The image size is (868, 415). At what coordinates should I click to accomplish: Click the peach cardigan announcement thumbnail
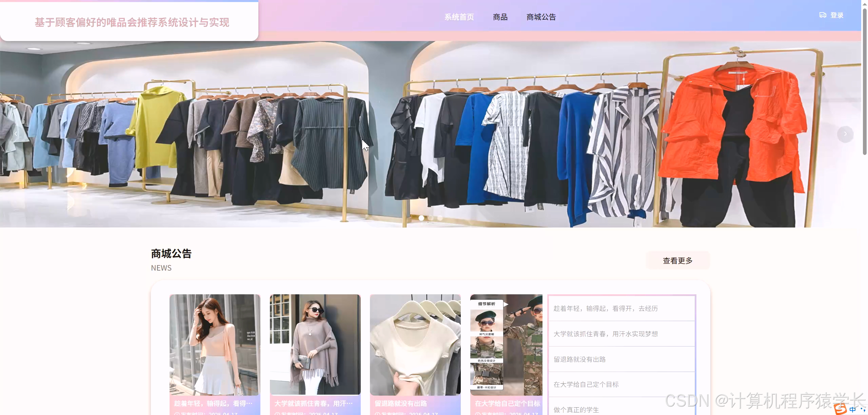point(215,344)
